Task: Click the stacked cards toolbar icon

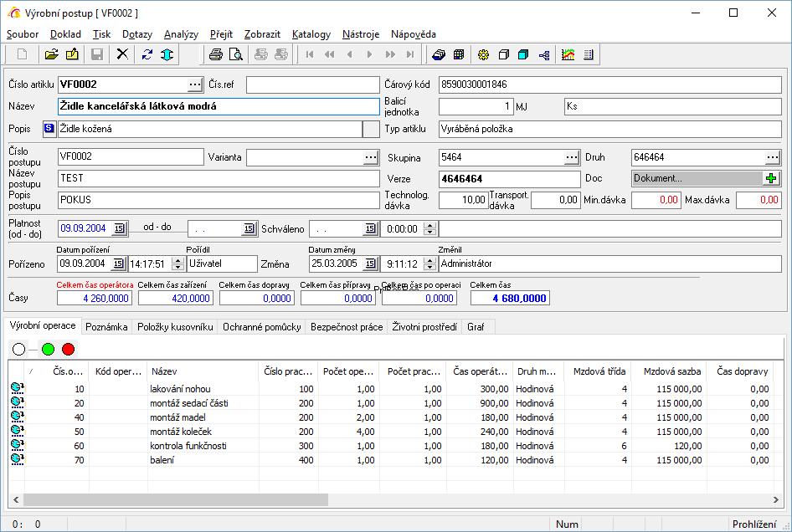Action: click(x=439, y=54)
